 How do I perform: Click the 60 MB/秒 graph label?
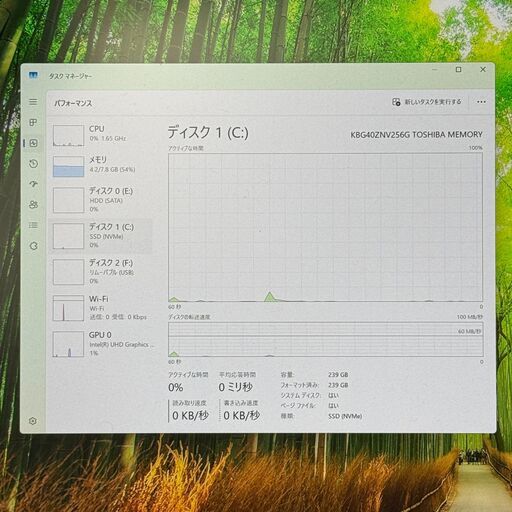click(469, 331)
